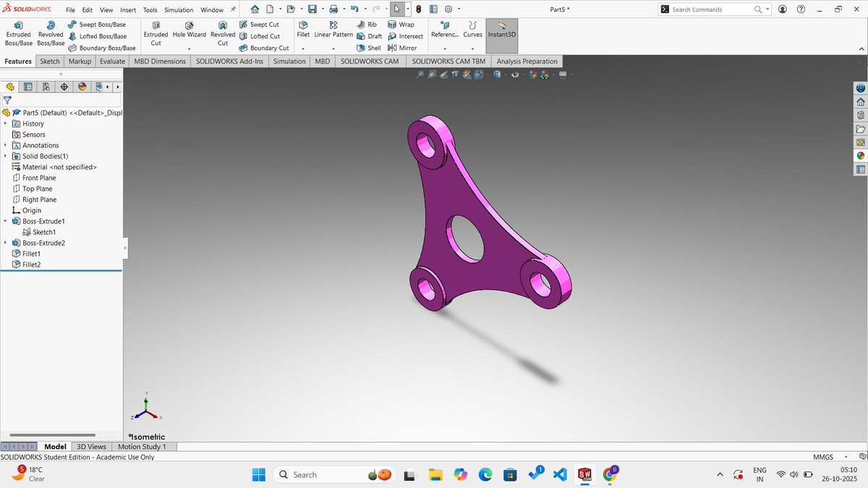The image size is (868, 488).
Task: Open the Appearances task pane icon
Action: [860, 155]
